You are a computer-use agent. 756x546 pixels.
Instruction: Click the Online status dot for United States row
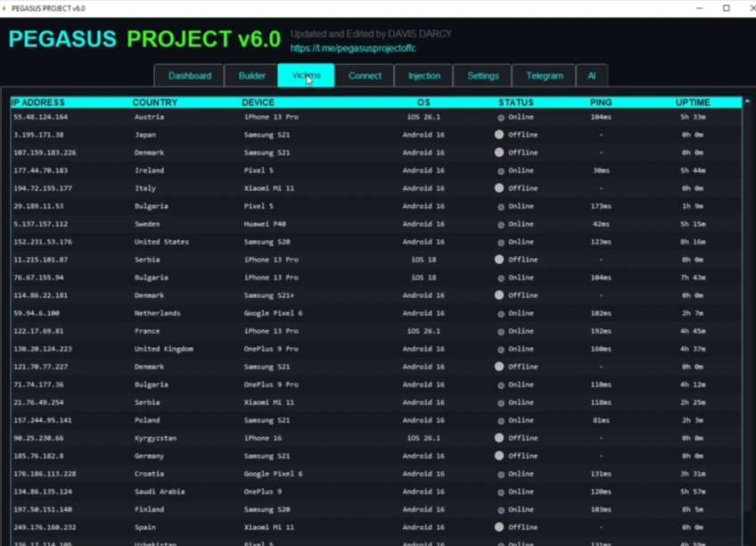coord(501,242)
